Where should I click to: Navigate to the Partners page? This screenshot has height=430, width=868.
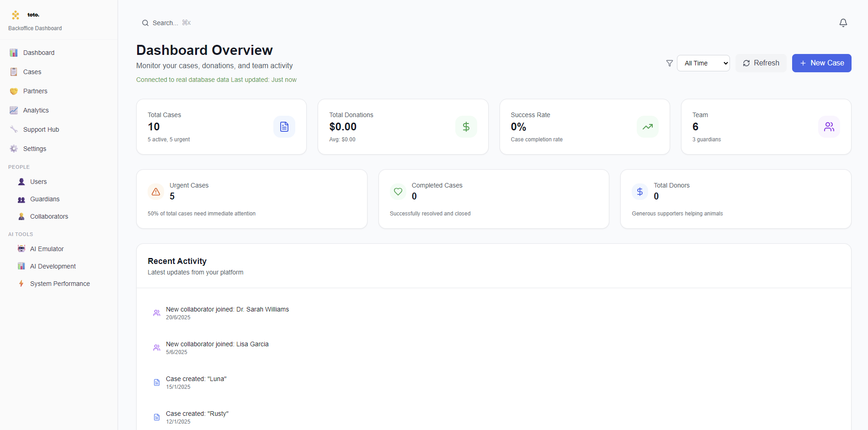[59, 91]
